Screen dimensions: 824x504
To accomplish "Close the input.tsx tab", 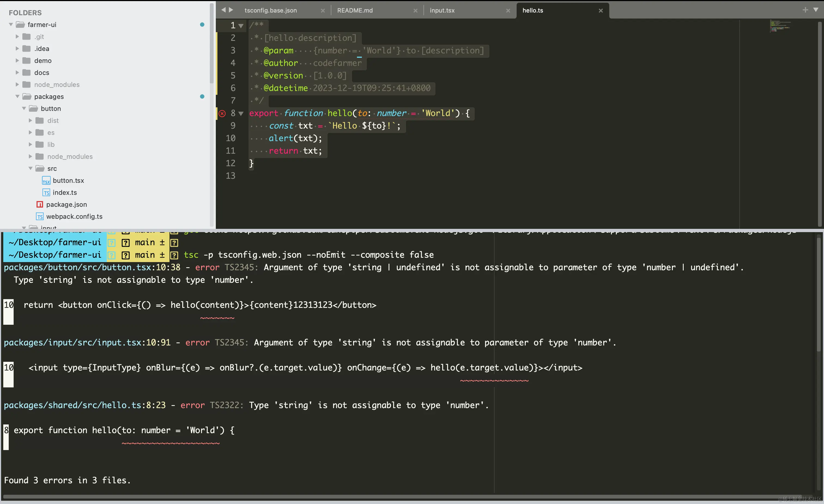I will click(508, 11).
